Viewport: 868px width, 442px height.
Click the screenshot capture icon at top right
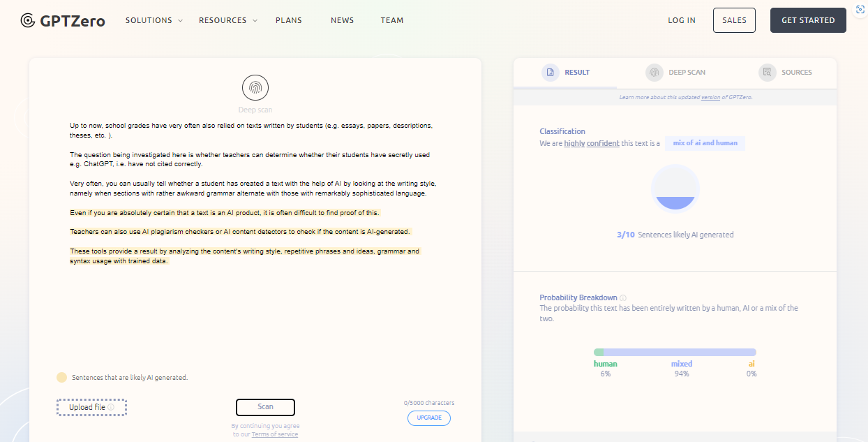coord(860,10)
